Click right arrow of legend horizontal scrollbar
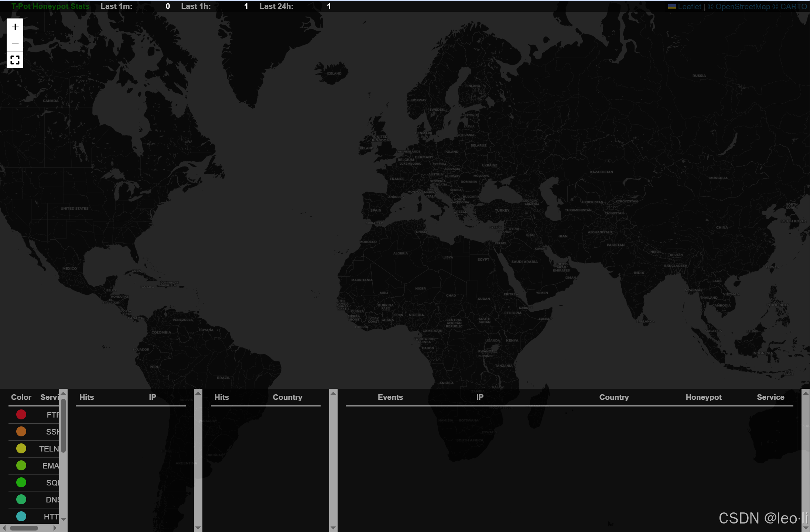The width and height of the screenshot is (810, 532). [x=55, y=528]
